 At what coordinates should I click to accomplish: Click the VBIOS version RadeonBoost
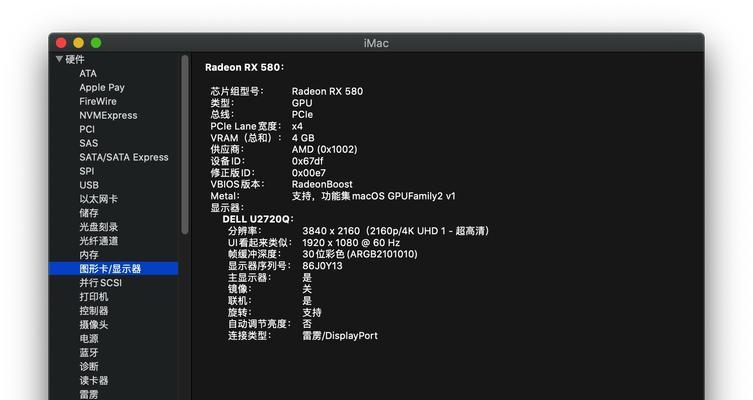[x=322, y=184]
